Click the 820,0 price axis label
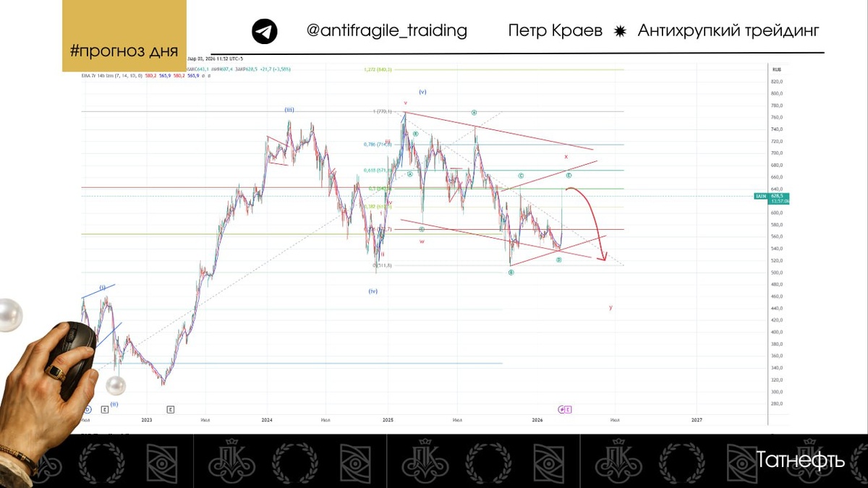 (x=777, y=82)
